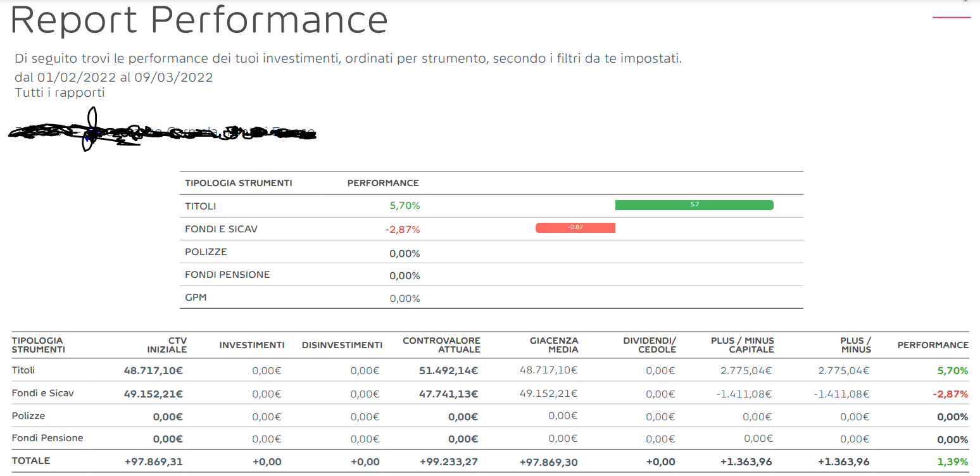Select the 'Tutti i rapporti' filter text
980x476 pixels.
[60, 93]
